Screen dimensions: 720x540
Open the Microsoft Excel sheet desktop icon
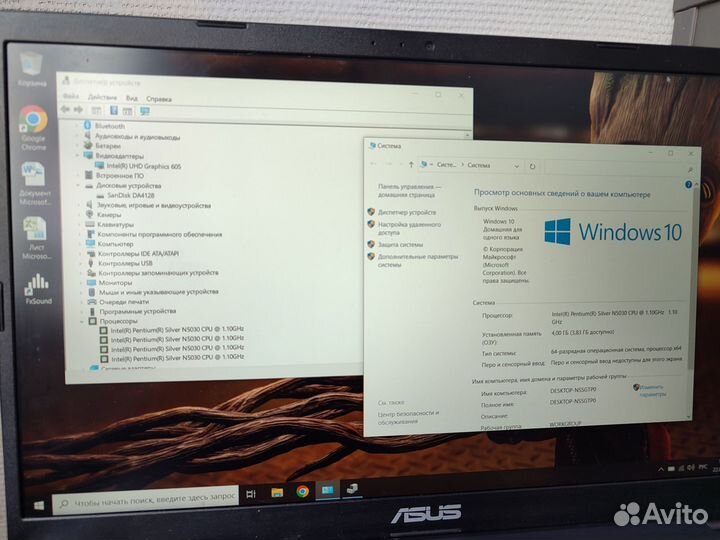tap(36, 237)
